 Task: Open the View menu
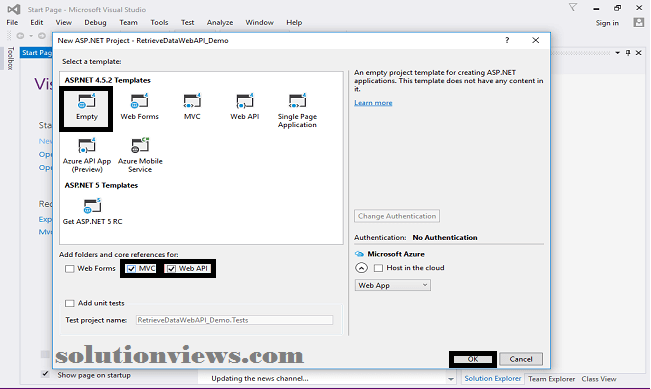tap(64, 22)
